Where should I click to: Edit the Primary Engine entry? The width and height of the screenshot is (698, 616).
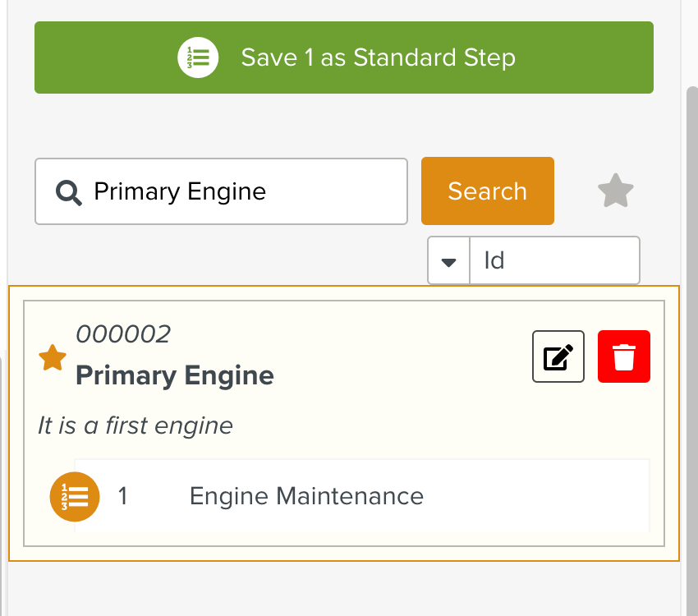tap(558, 356)
